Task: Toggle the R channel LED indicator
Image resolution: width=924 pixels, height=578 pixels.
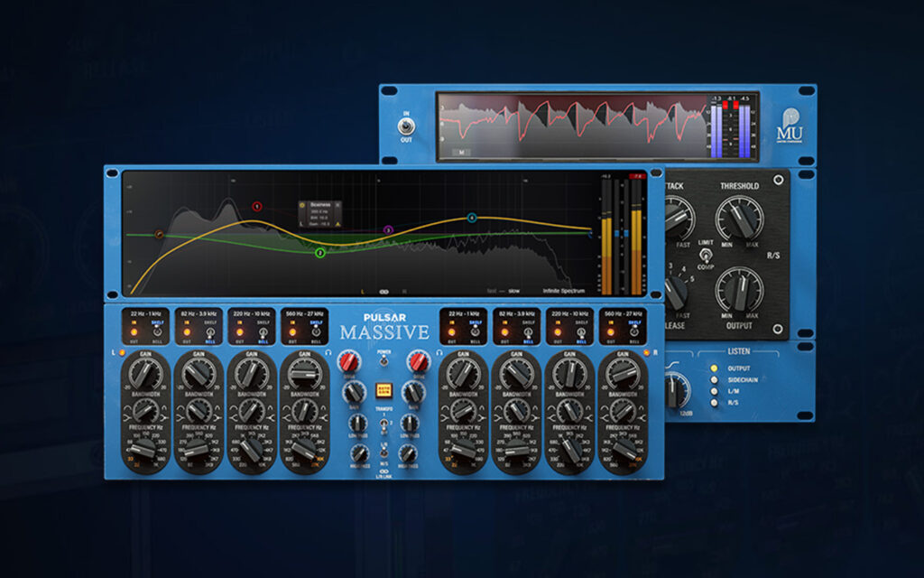Action: click(x=646, y=353)
